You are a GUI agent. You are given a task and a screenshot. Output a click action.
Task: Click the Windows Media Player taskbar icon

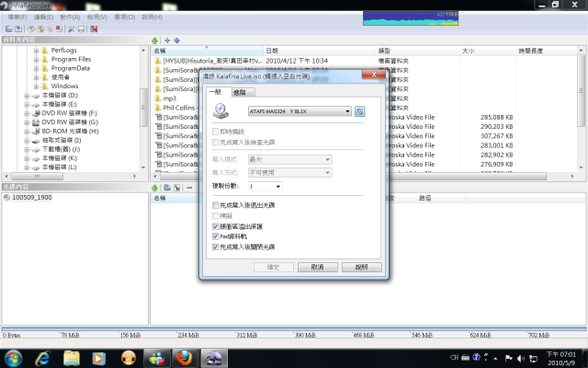(99, 358)
